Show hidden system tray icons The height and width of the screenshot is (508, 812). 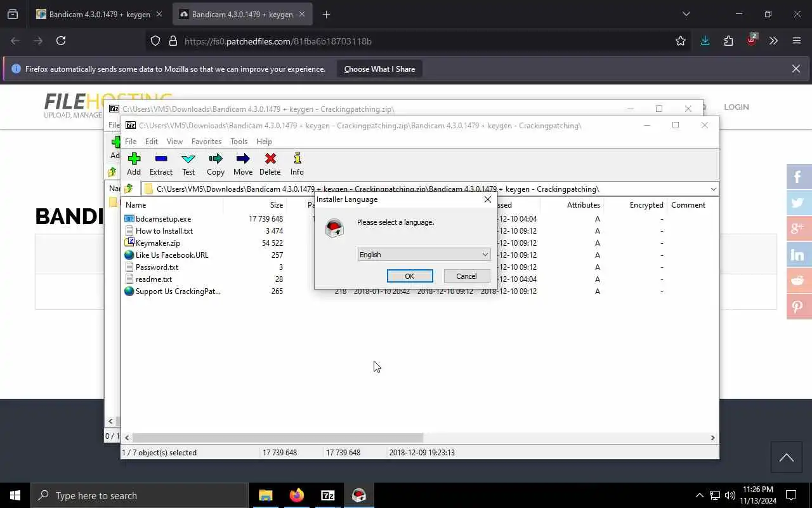[x=700, y=495]
